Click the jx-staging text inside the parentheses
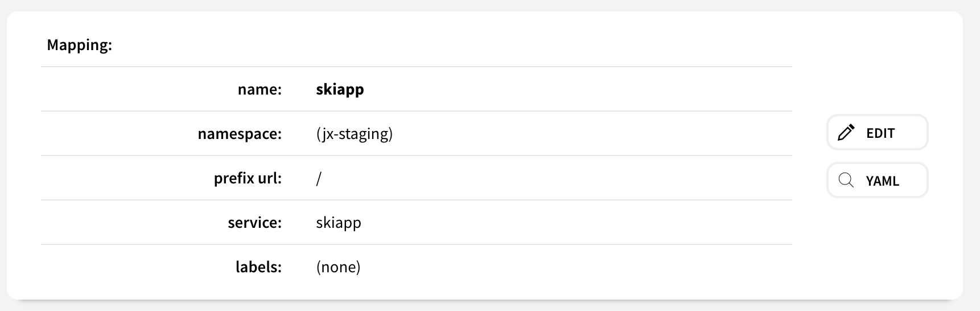 pyautogui.click(x=355, y=134)
